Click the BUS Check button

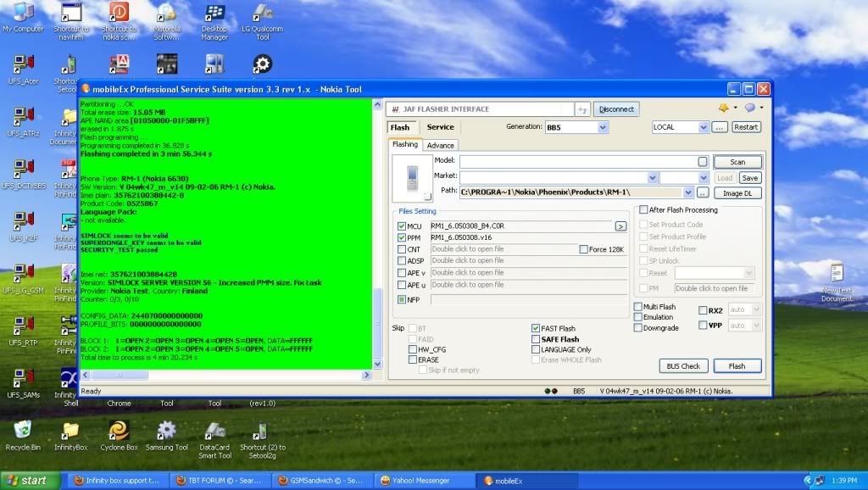tap(683, 366)
